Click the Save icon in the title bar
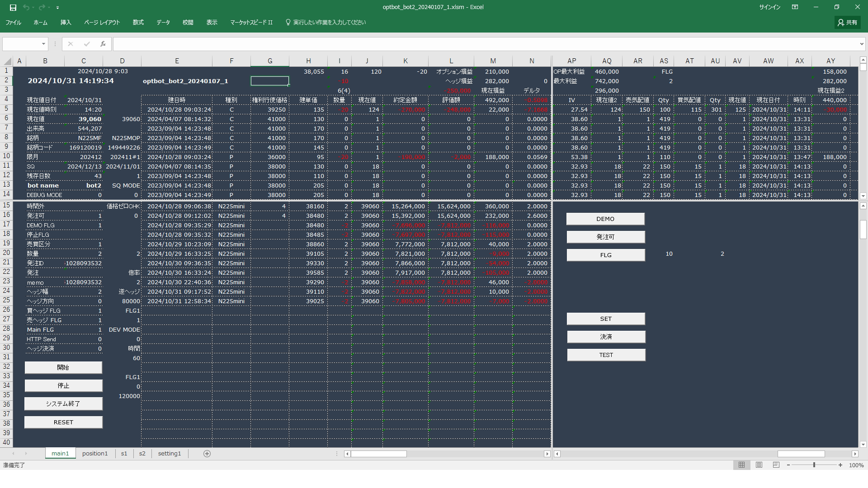The image size is (868, 488). tap(13, 7)
